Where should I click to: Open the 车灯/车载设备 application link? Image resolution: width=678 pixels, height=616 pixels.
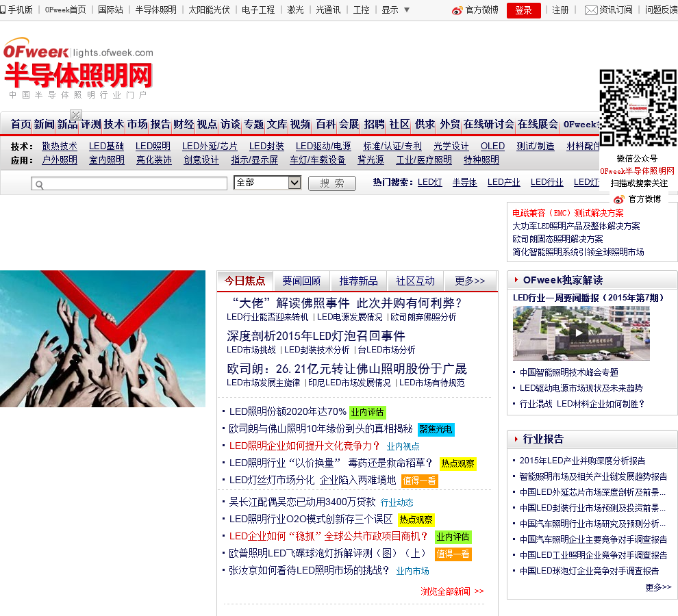pyautogui.click(x=317, y=160)
